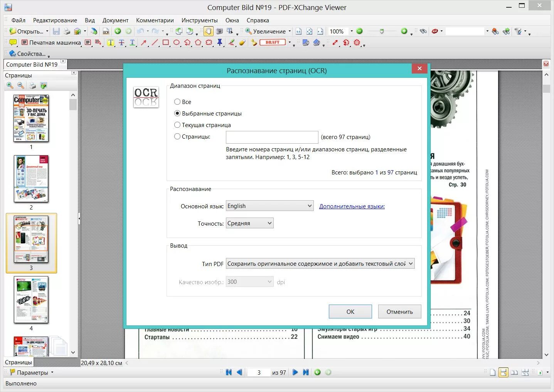The image size is (554, 392).
Task: Click the OK button in OCR dialog
Action: tap(350, 312)
